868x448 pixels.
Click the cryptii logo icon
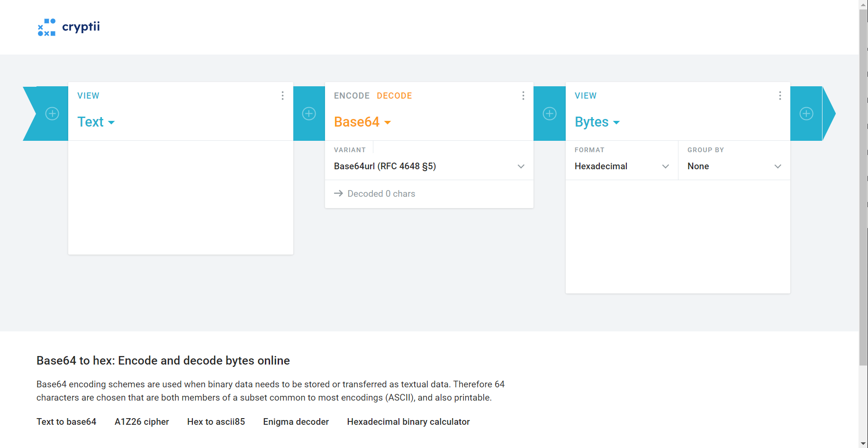click(x=46, y=27)
